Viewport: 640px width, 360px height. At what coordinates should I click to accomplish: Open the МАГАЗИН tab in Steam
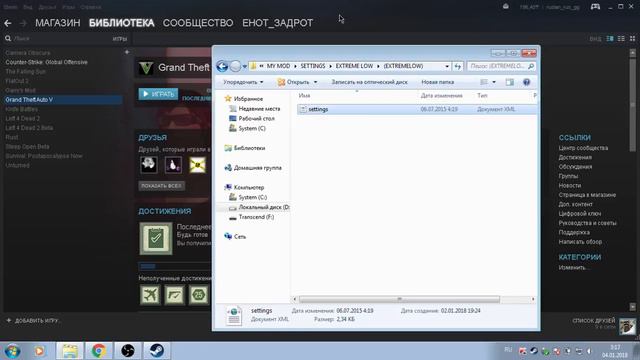coord(58,23)
